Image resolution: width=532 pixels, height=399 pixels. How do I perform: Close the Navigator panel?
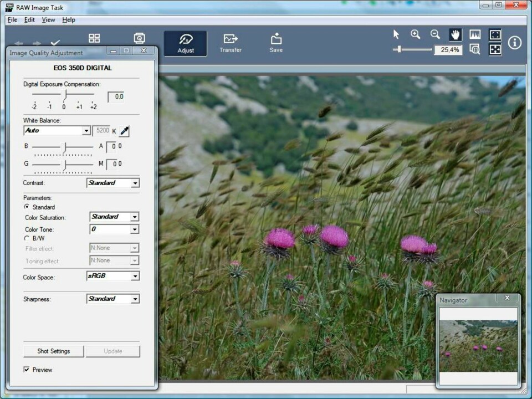(507, 298)
